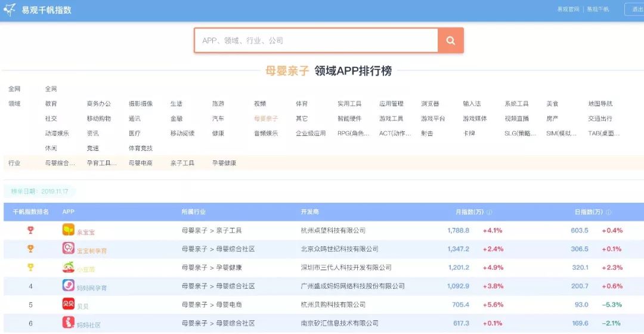
Task: Filter by 孕育工具 industry
Action: 101,163
